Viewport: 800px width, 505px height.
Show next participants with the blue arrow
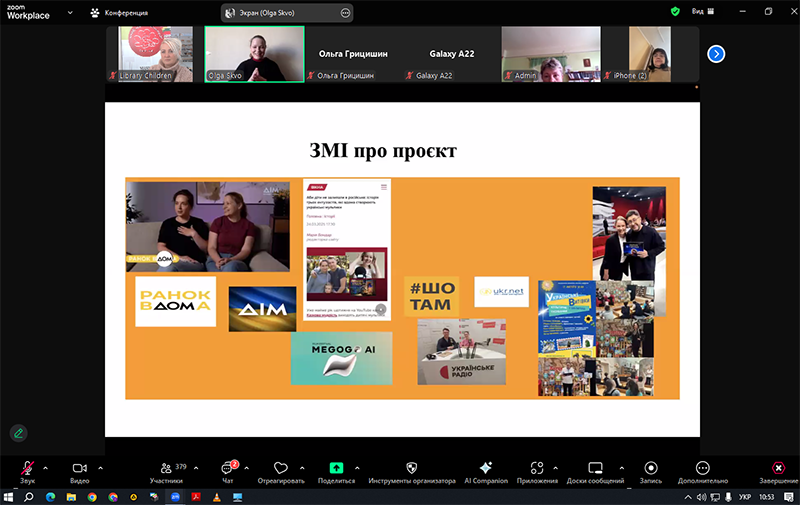pyautogui.click(x=716, y=54)
